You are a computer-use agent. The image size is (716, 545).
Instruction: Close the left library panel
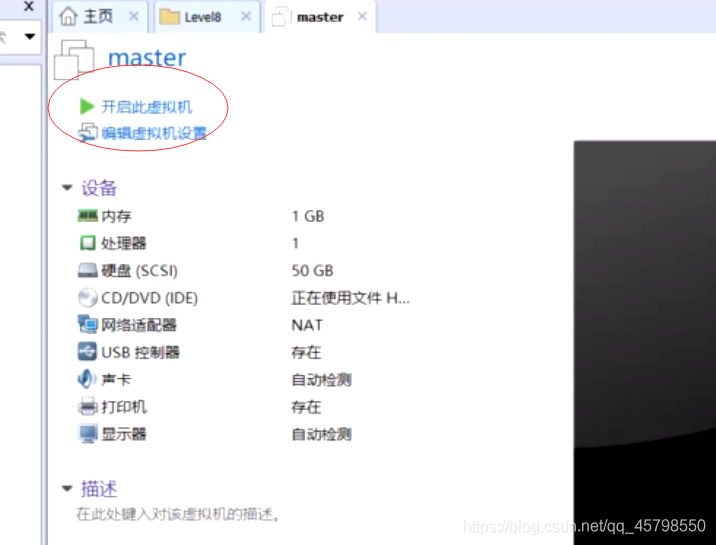click(x=29, y=6)
